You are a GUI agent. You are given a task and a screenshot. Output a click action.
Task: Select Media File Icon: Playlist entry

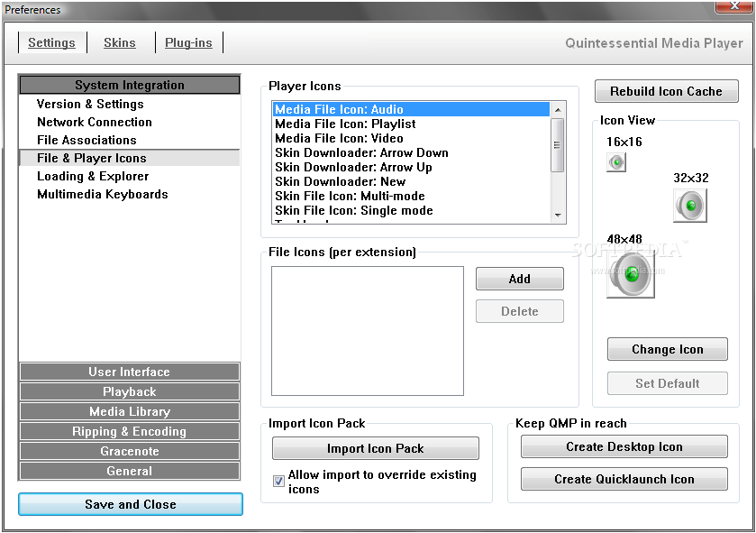(411, 124)
